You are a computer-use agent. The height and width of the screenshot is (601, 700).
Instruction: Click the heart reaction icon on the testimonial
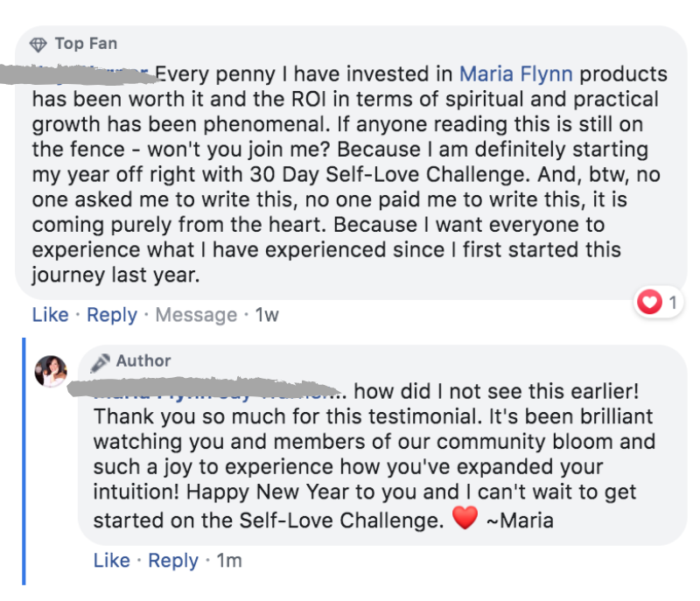pos(648,303)
